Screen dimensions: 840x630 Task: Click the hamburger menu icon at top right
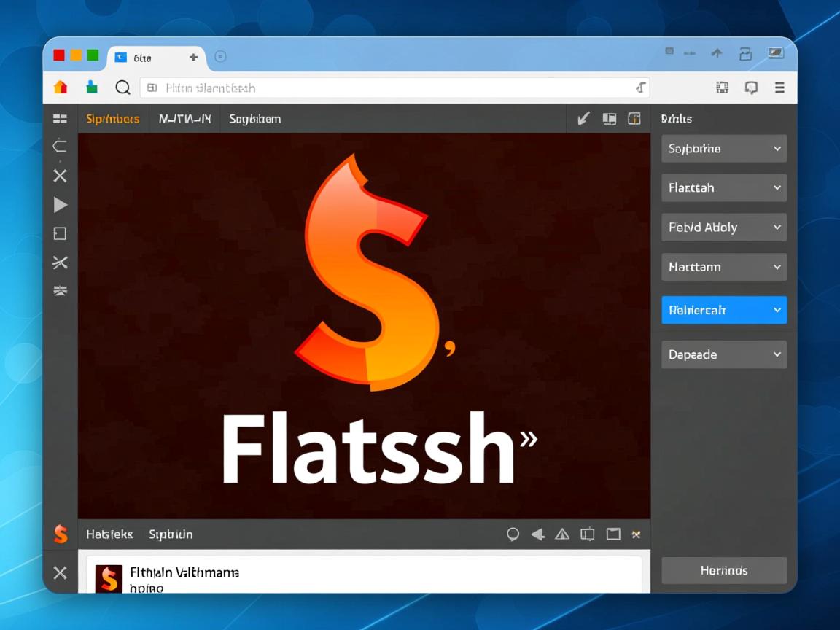pos(779,87)
